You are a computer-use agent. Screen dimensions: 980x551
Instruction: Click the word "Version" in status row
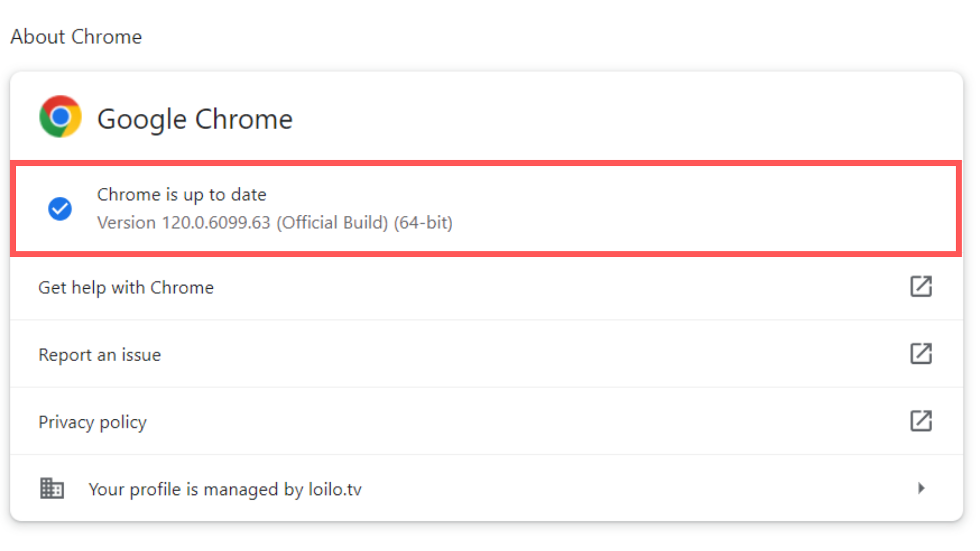coord(126,223)
